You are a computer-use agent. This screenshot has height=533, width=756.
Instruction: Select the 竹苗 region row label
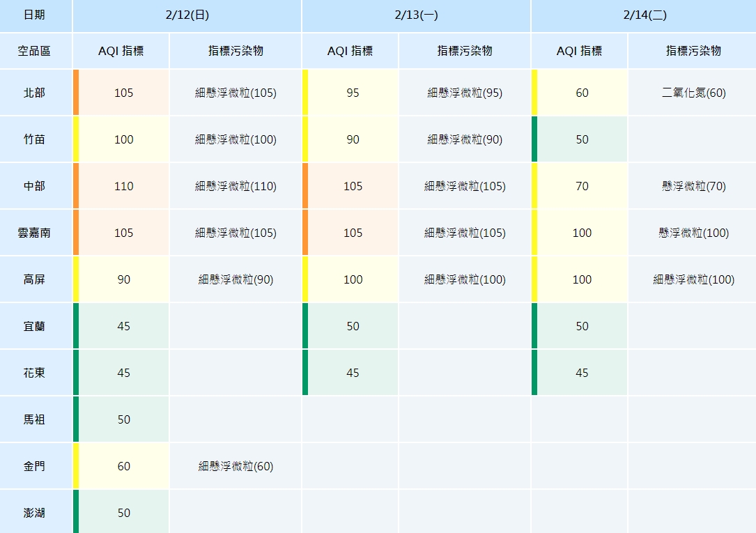click(x=35, y=139)
